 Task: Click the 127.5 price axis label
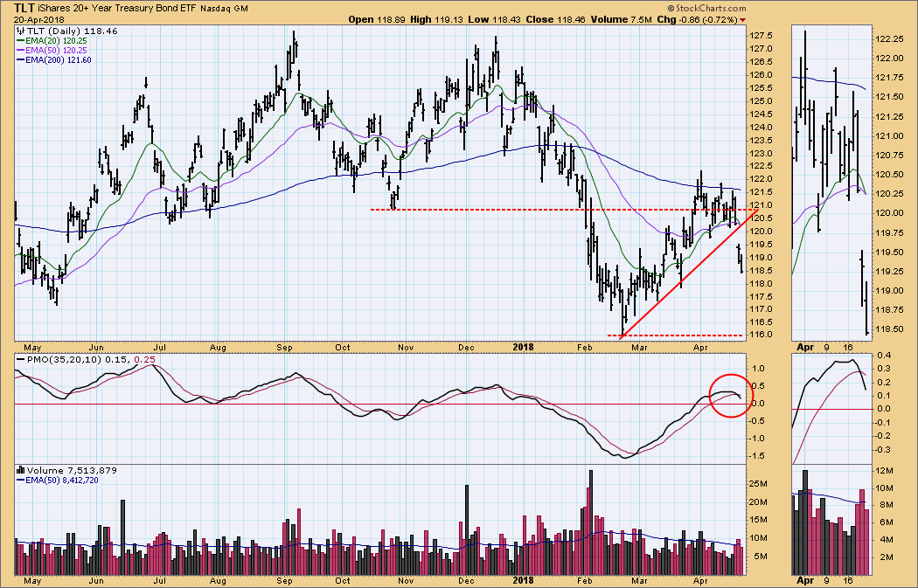point(761,35)
